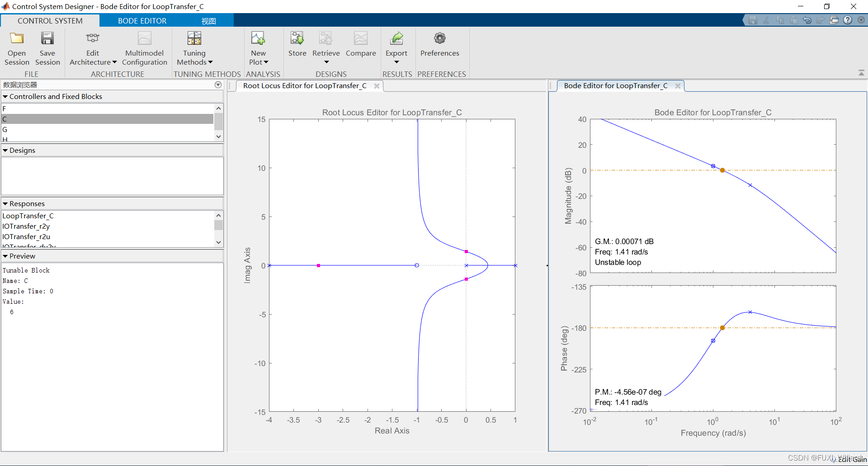Open a saved session

(x=17, y=48)
